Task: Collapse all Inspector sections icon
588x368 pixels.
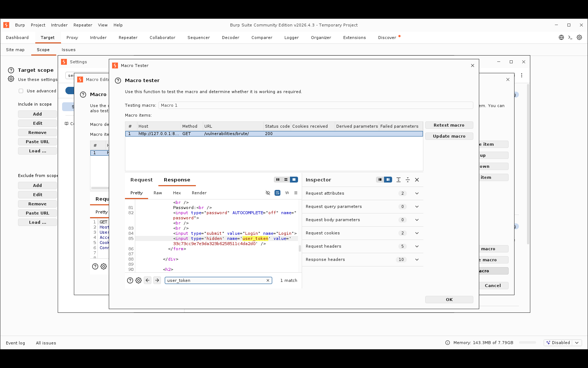Action: (x=408, y=180)
